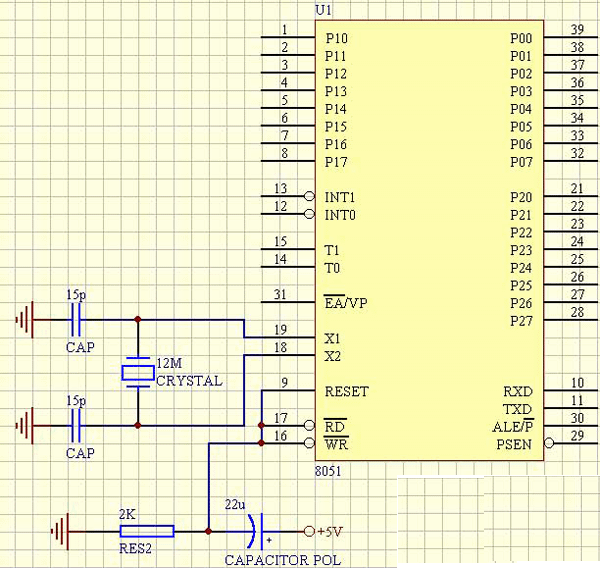Click the CAPACITOR POL label
Image resolution: width=600 pixels, height=568 pixels.
(282, 560)
